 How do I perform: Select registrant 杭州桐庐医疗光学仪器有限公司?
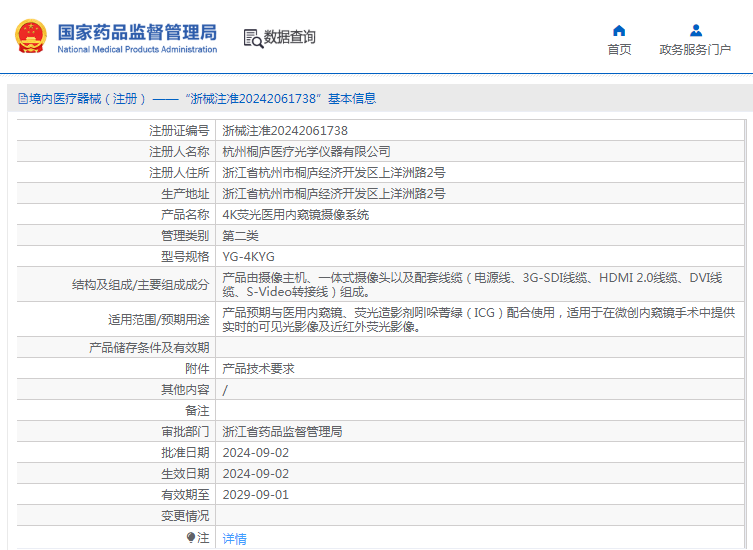tap(306, 152)
